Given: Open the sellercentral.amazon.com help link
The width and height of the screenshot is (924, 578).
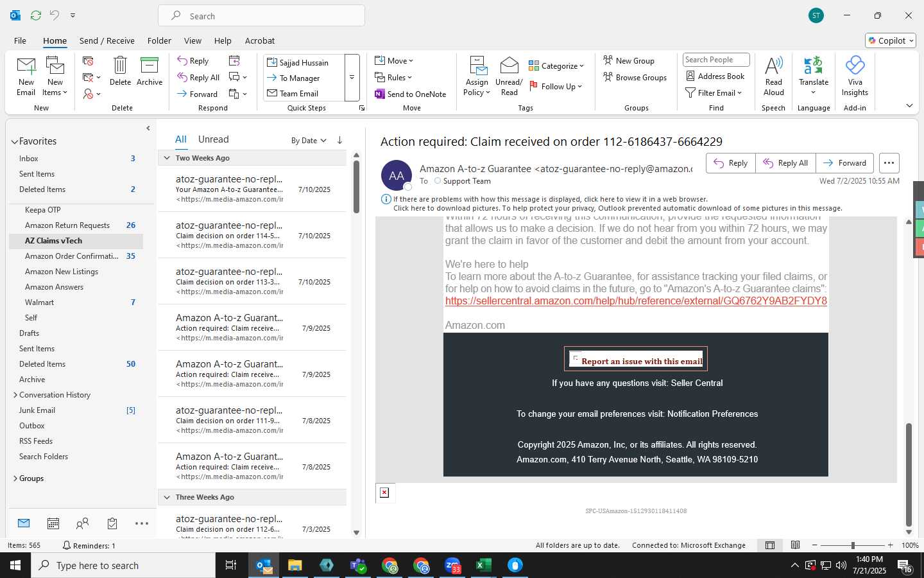Looking at the screenshot, I should click(636, 301).
